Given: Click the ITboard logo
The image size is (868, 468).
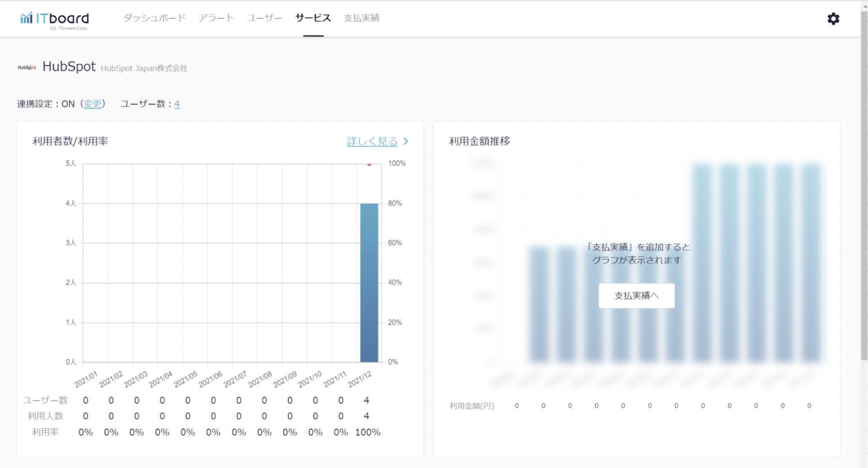Looking at the screenshot, I should tap(55, 19).
